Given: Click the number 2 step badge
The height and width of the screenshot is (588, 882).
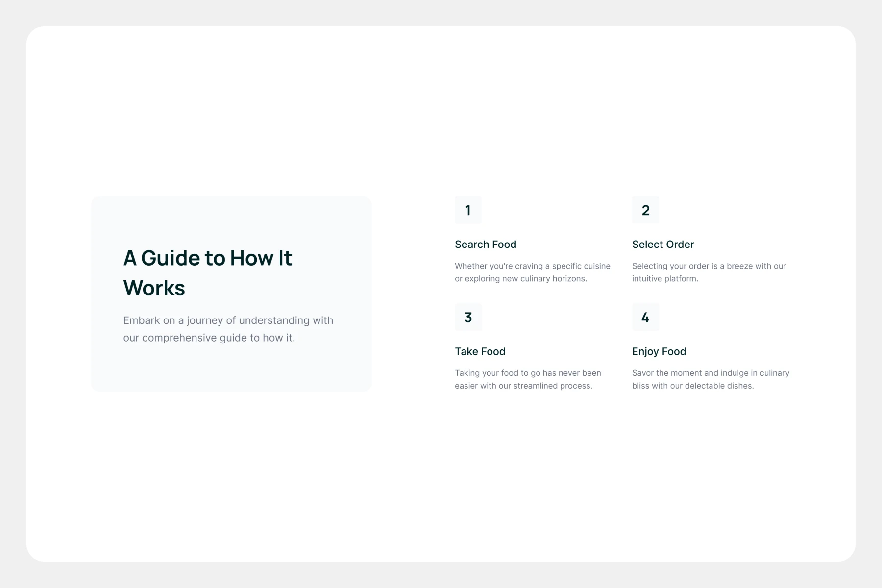Looking at the screenshot, I should [x=645, y=210].
